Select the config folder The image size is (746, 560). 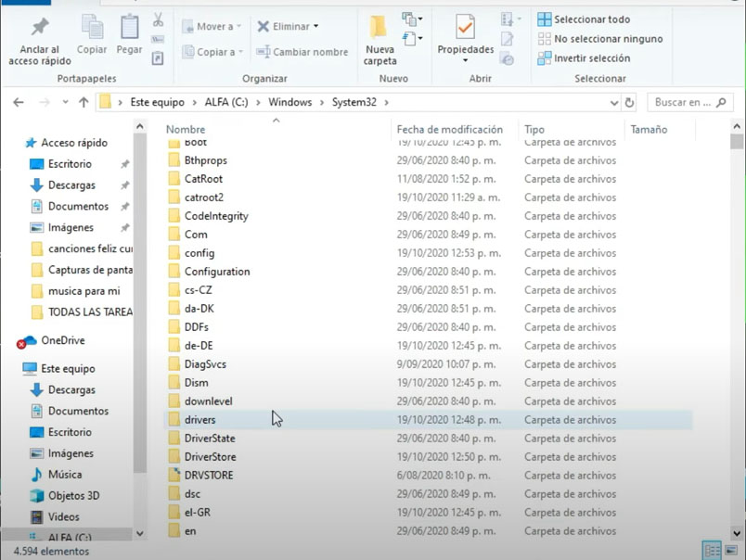199,253
